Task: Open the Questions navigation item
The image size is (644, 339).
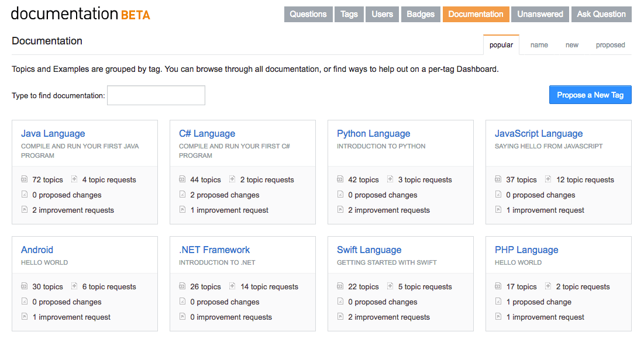Action: pos(308,15)
